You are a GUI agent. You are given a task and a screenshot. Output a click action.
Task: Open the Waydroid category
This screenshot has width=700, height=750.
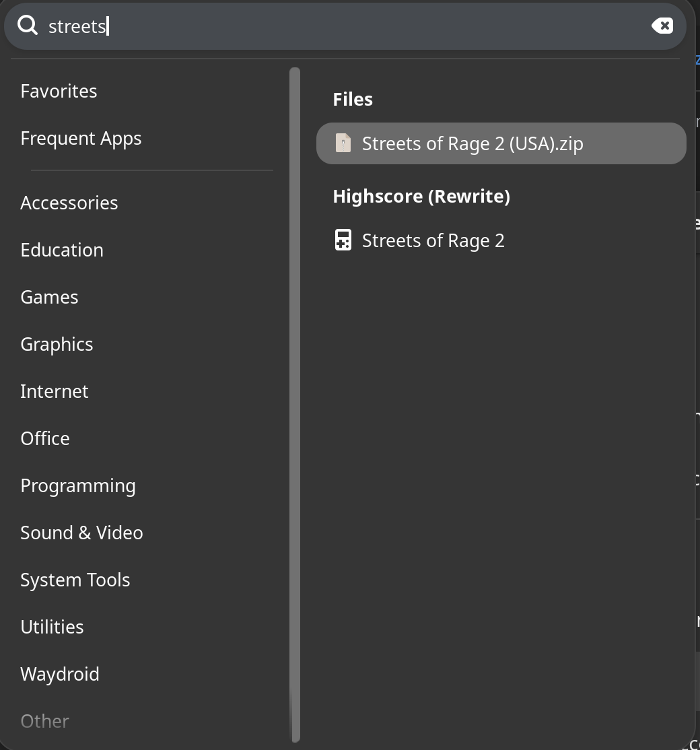pos(59,674)
